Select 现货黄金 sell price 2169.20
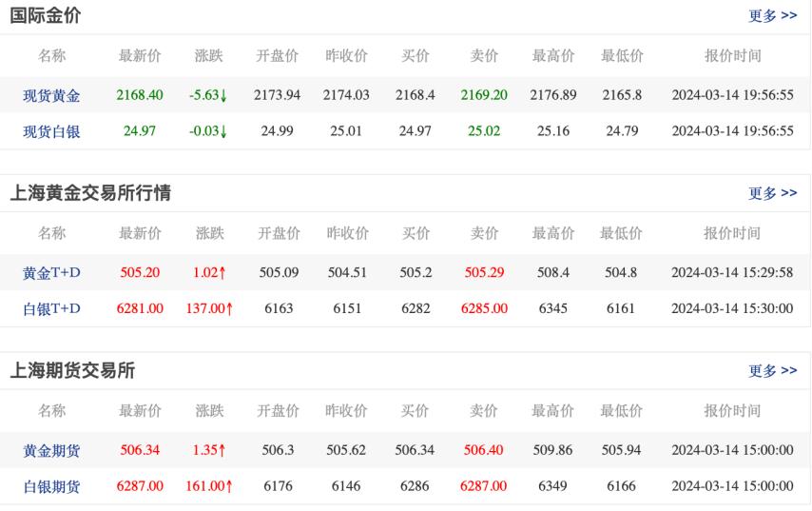This screenshot has width=812, height=511. 484,95
